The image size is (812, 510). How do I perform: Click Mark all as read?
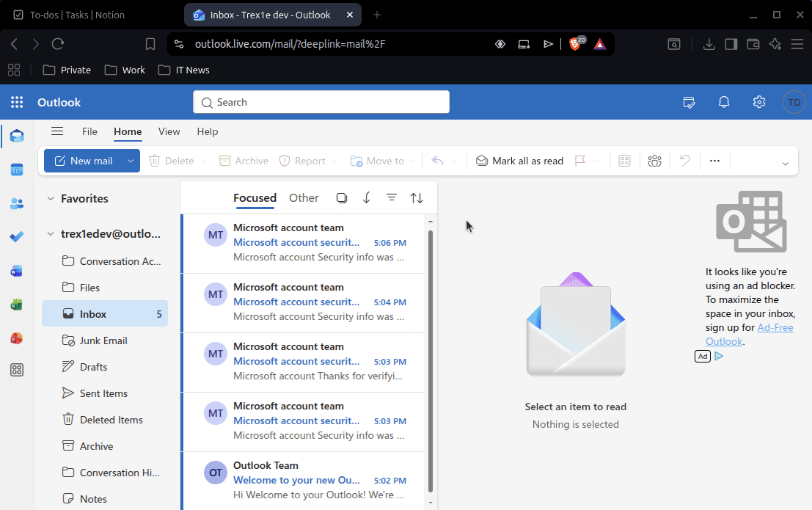click(519, 161)
